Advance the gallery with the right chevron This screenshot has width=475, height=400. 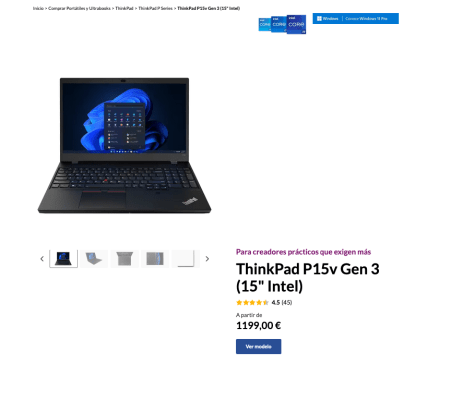click(x=207, y=259)
